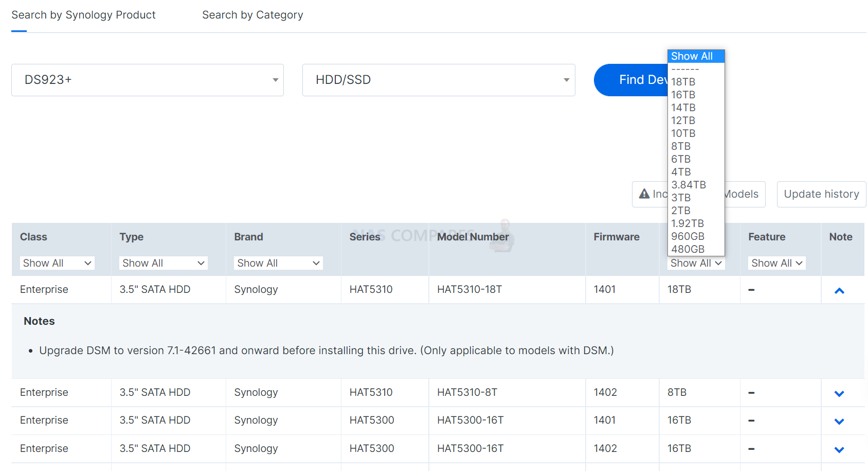
Task: Click the Class column header
Action: 33,237
